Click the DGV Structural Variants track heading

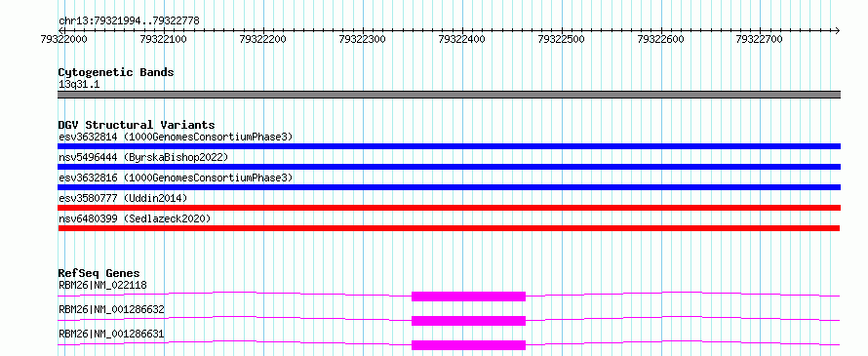[x=137, y=125]
